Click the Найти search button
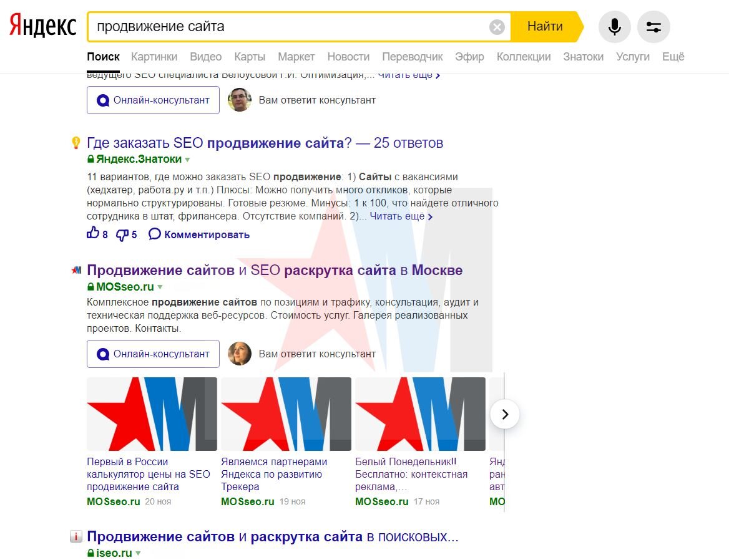This screenshot has width=729, height=560. coord(546,26)
